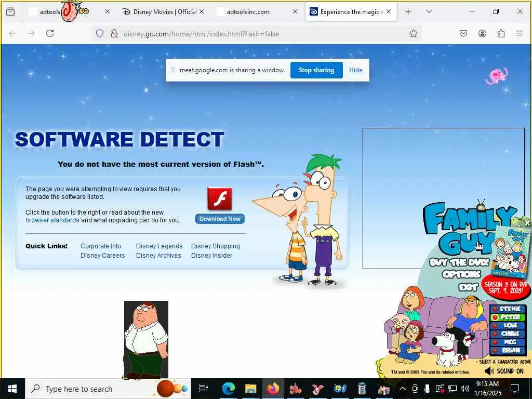Screen dimensions: 532x399
Task: Click the forward navigation arrow
Action: (31, 33)
